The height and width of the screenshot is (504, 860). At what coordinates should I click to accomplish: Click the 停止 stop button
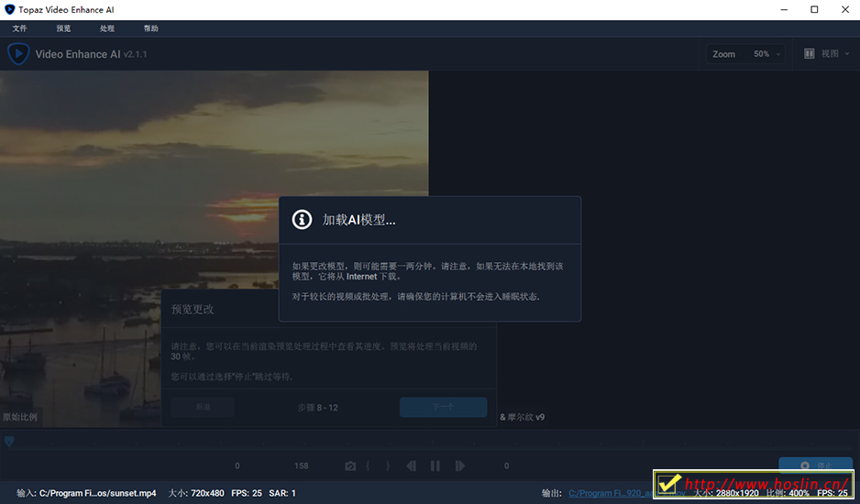[816, 466]
